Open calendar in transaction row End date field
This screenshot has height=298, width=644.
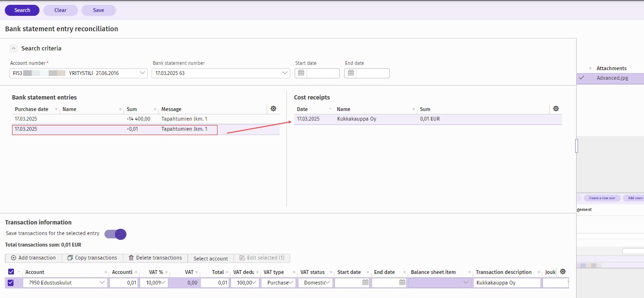click(x=402, y=283)
